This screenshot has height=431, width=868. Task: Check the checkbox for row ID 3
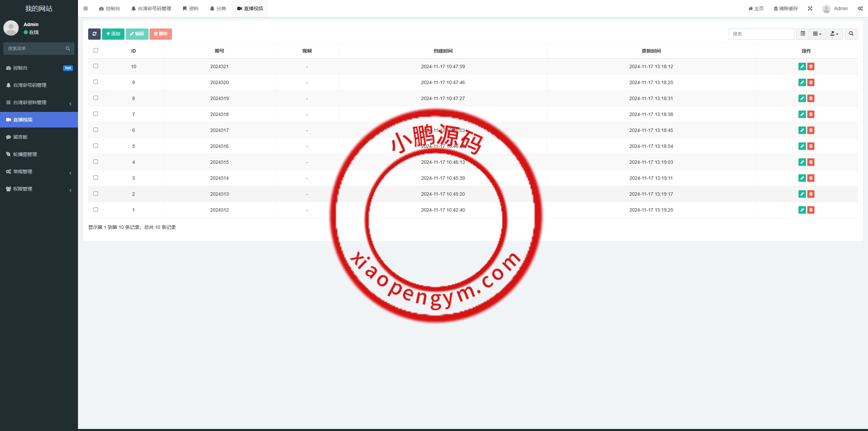coord(96,178)
